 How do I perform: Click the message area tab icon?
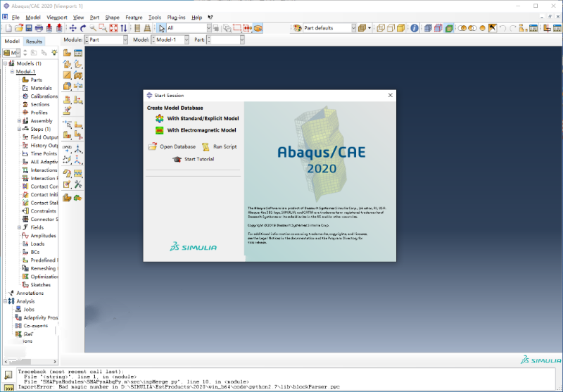[8, 375]
